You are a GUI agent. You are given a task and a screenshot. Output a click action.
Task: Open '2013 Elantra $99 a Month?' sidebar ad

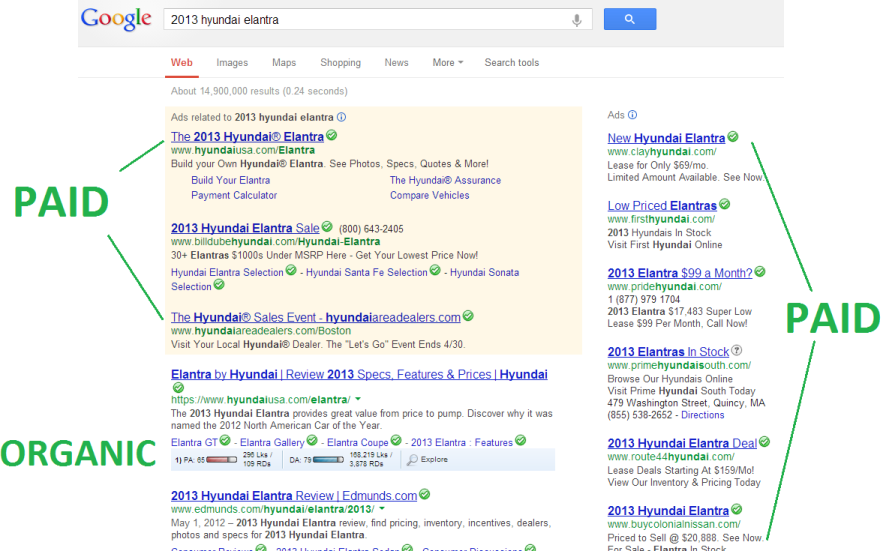680,273
